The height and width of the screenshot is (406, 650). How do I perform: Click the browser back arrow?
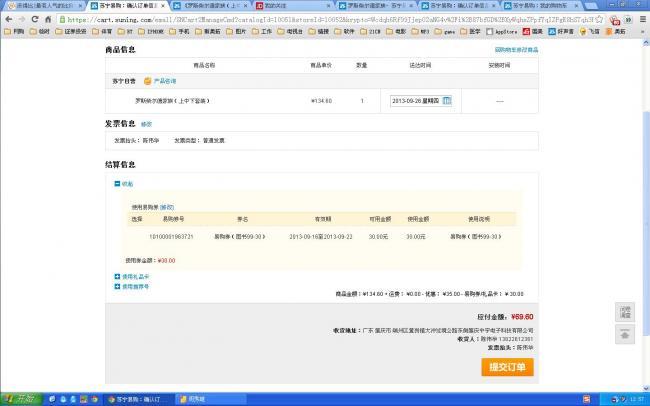pyautogui.click(x=9, y=19)
